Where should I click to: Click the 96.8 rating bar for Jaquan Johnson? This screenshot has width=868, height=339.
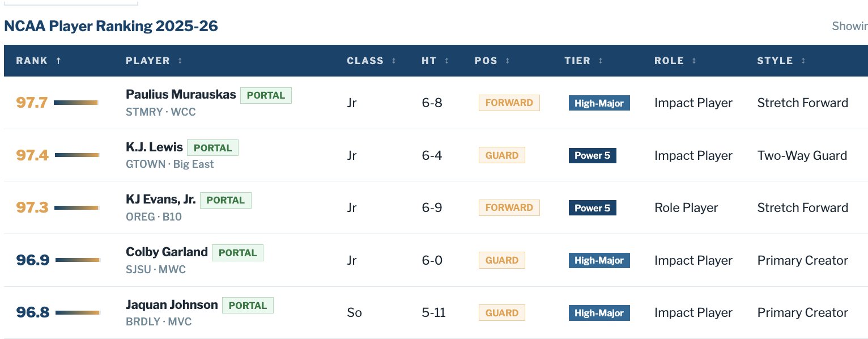point(78,312)
